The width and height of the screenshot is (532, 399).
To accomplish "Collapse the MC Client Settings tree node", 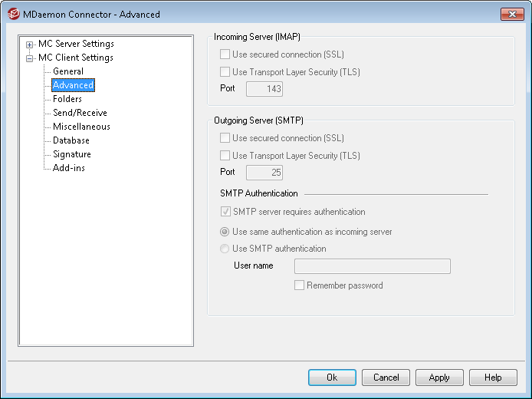I will click(30, 58).
